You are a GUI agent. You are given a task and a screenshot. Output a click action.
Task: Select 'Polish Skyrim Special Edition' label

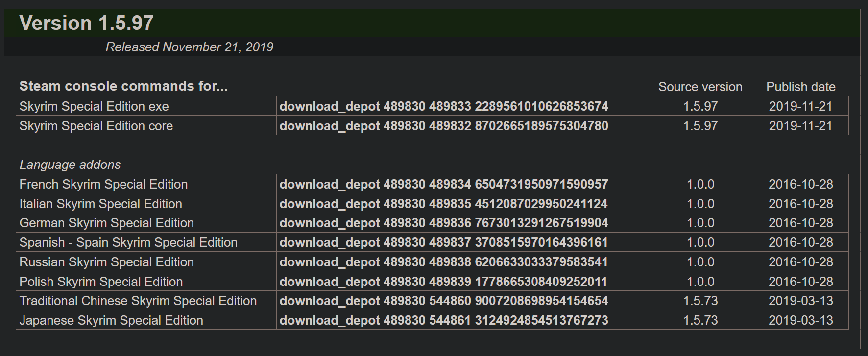101,282
